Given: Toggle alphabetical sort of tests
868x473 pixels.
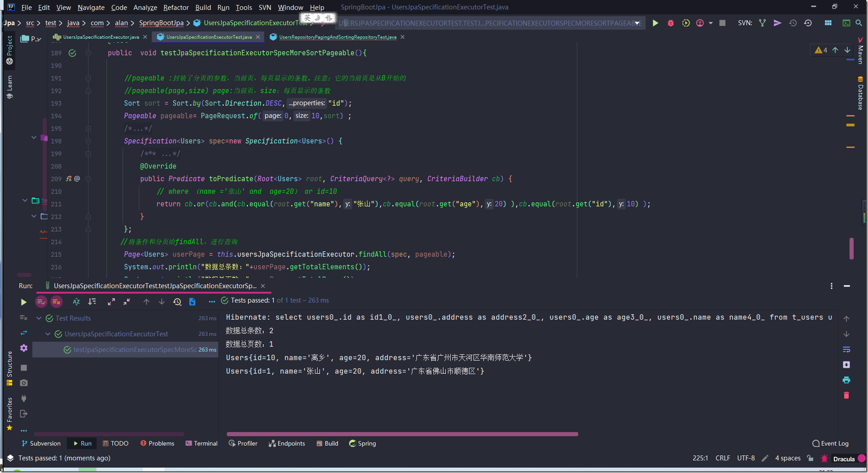Looking at the screenshot, I should pos(76,302).
